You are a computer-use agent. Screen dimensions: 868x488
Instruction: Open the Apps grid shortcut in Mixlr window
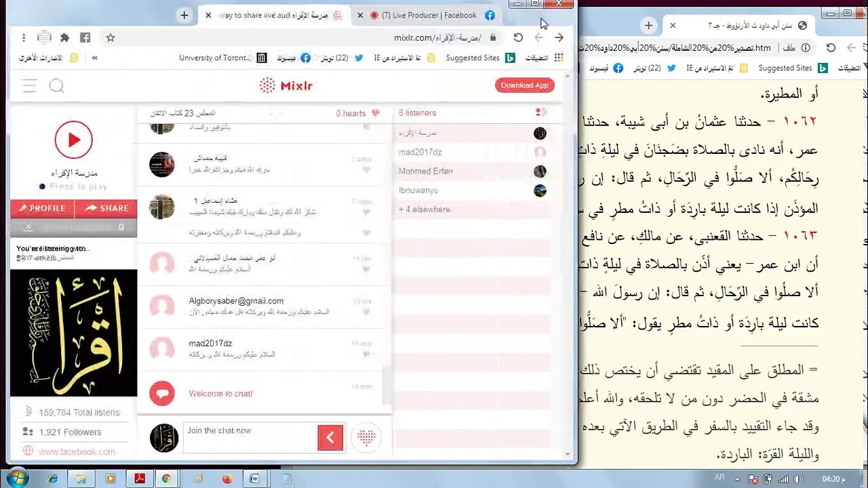pos(547,58)
